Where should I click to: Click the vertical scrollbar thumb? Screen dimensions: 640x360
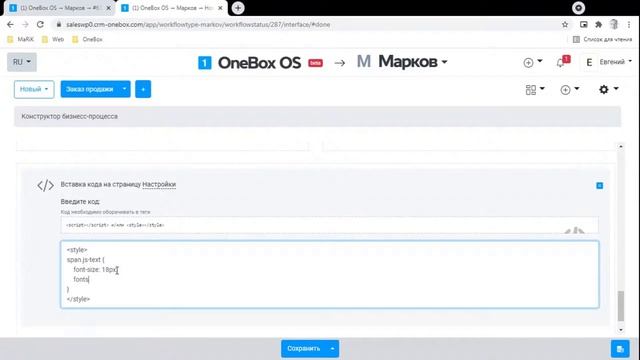[x=621, y=306]
